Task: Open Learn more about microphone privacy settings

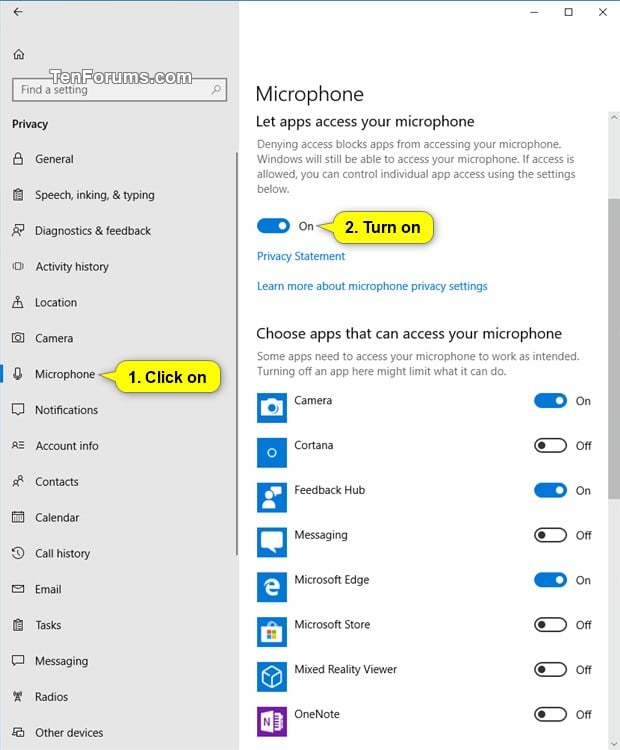Action: tap(372, 286)
